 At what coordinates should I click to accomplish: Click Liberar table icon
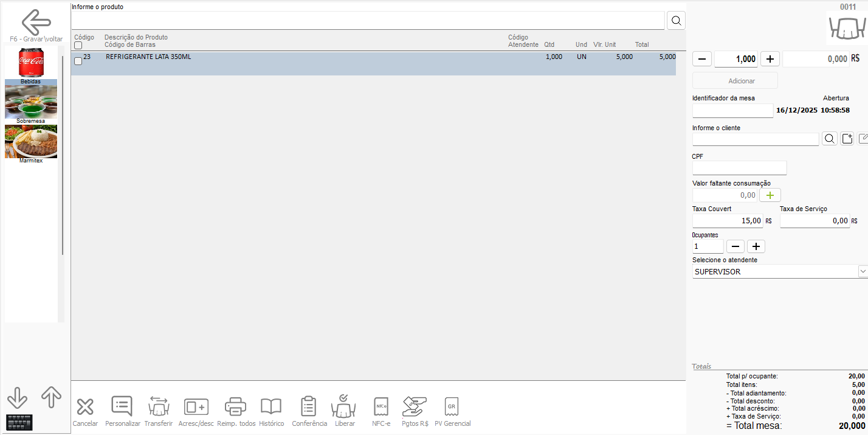point(344,406)
